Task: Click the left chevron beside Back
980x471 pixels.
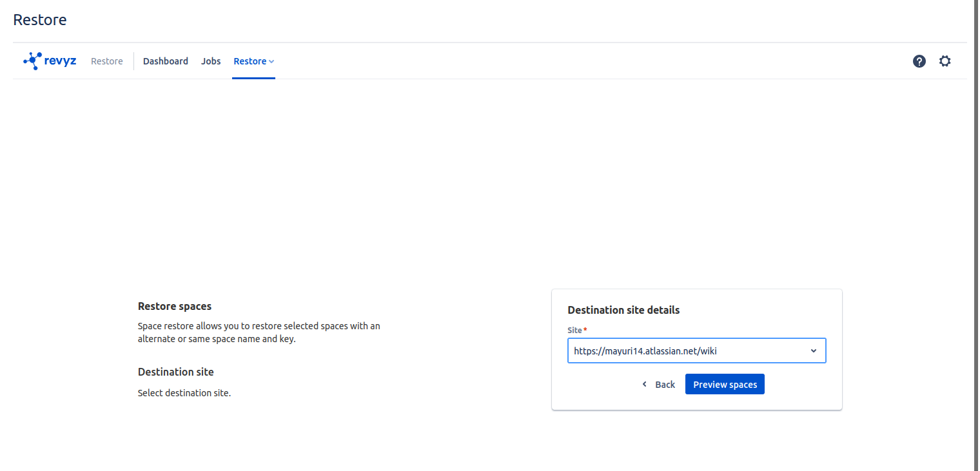Action: 644,385
